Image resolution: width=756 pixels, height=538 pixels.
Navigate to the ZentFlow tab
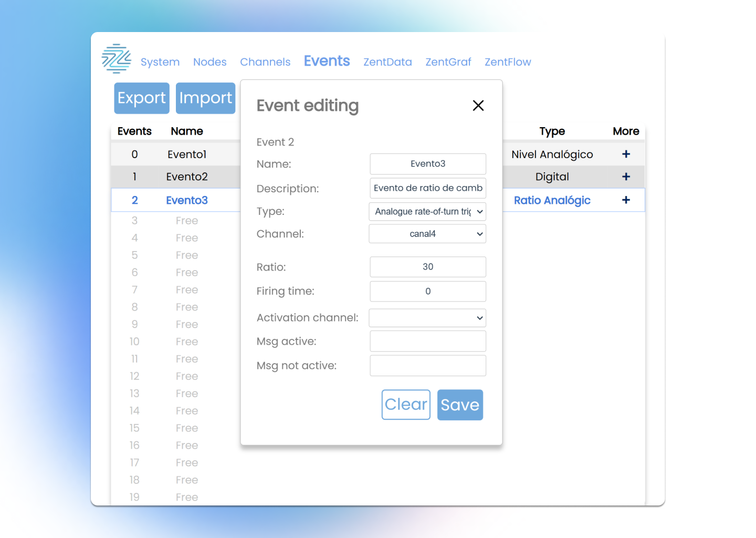(x=508, y=62)
